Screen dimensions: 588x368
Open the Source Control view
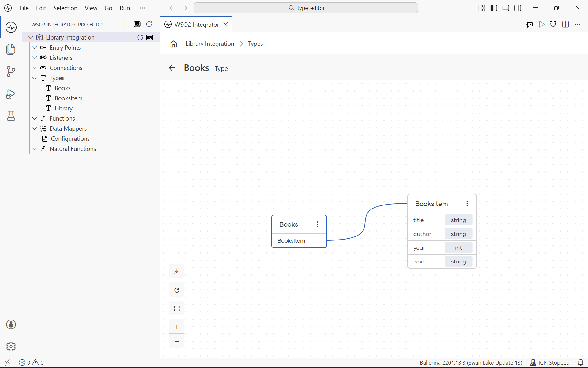[11, 71]
